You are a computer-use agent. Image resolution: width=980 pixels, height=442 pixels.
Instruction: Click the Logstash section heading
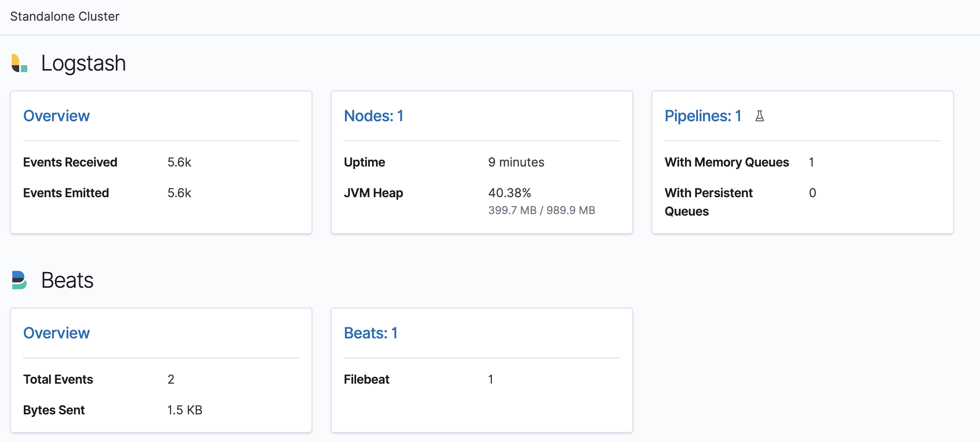click(83, 63)
